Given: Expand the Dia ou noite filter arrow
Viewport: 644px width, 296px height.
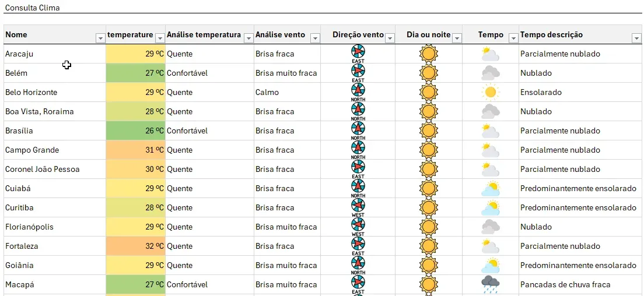Looking at the screenshot, I should point(457,38).
